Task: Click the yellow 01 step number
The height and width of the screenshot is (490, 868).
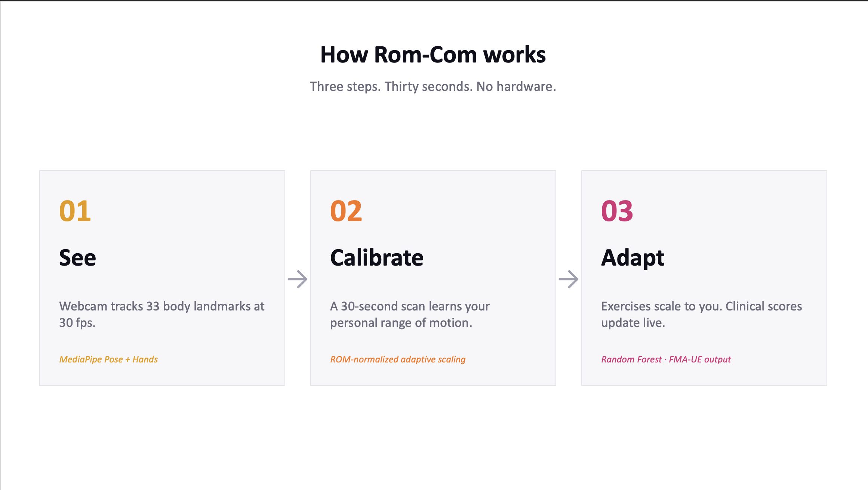Action: click(75, 211)
